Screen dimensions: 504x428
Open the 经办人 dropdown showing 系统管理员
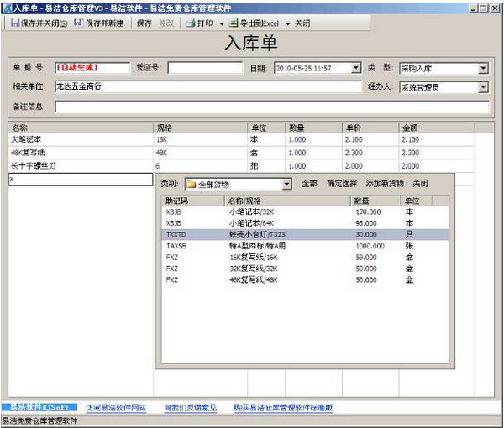click(483, 87)
